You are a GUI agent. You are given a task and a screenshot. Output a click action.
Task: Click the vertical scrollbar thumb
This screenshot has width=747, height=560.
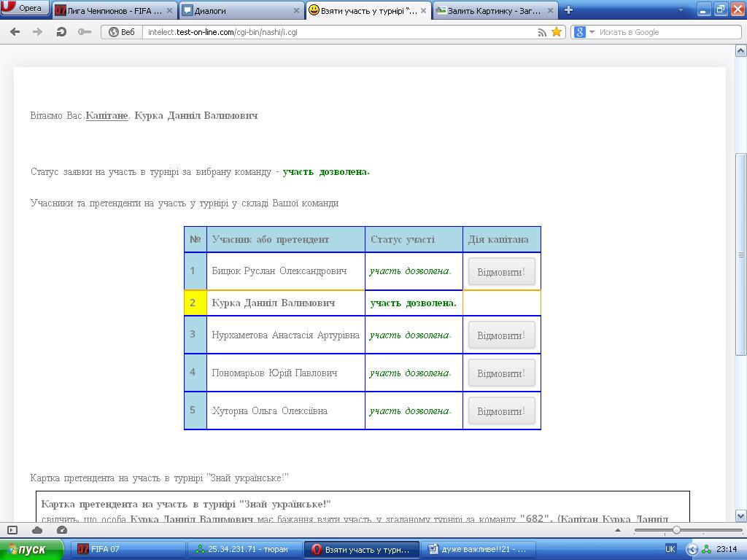741,254
